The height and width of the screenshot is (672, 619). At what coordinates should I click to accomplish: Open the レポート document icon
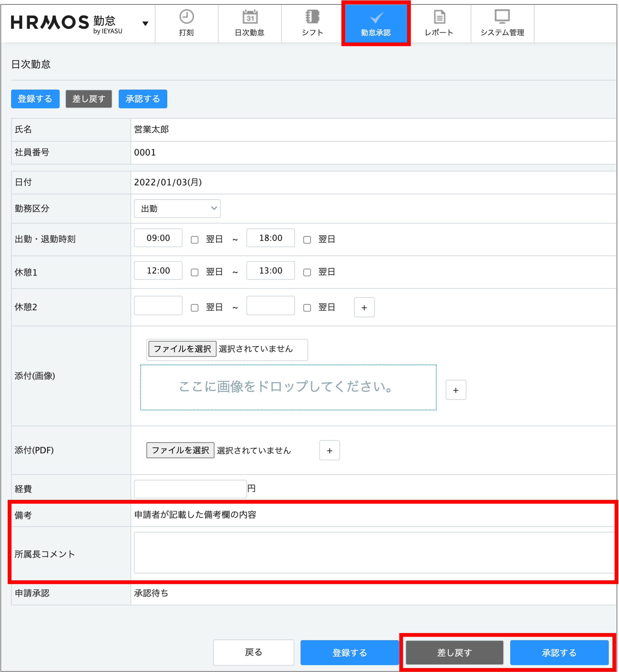(x=439, y=17)
